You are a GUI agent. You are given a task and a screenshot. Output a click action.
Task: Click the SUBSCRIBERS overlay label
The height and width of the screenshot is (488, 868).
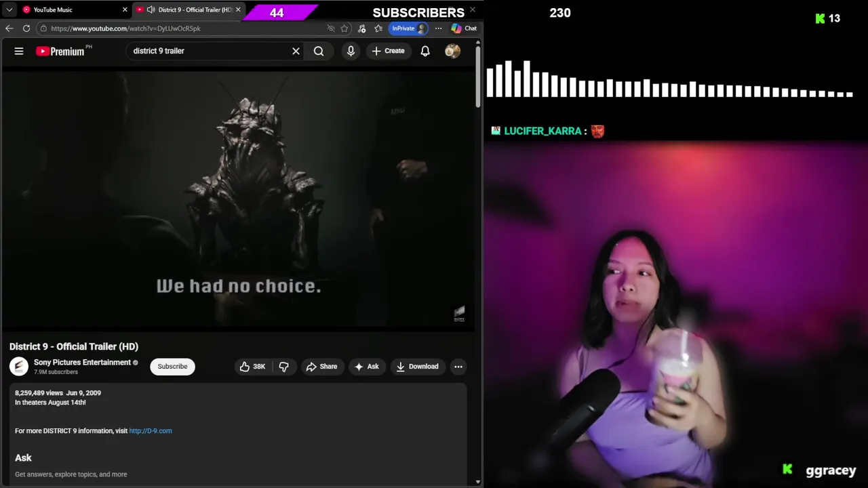(418, 13)
